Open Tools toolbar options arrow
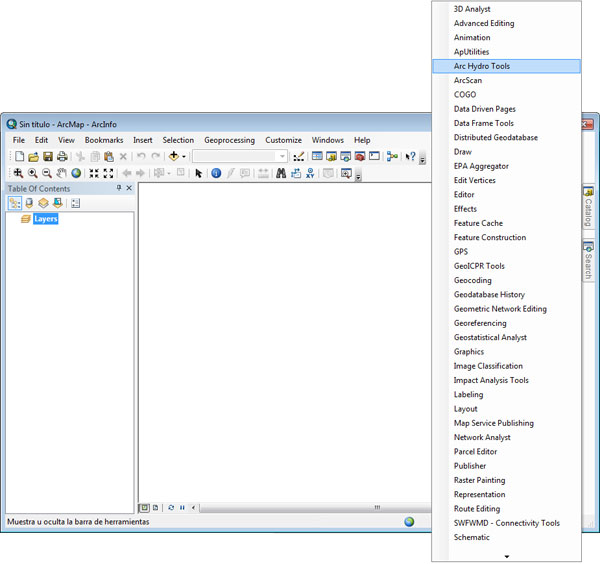 click(x=358, y=177)
